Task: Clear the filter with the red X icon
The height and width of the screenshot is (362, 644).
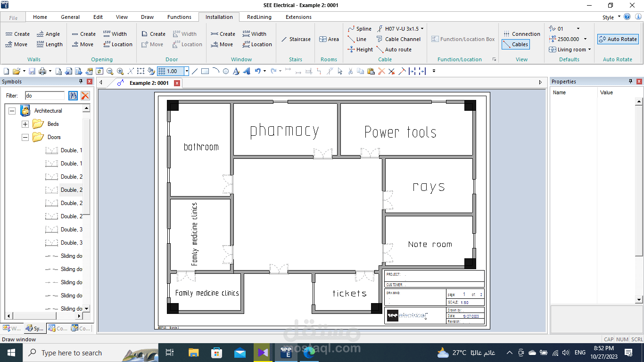Action: (x=85, y=96)
